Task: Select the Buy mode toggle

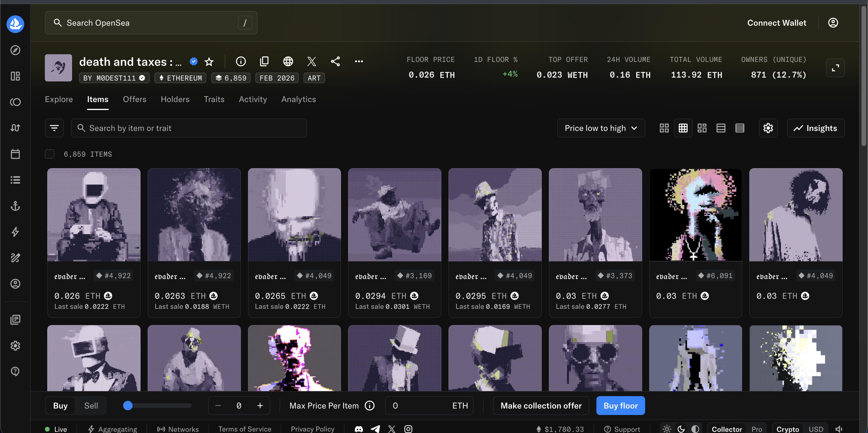Action: [x=60, y=406]
